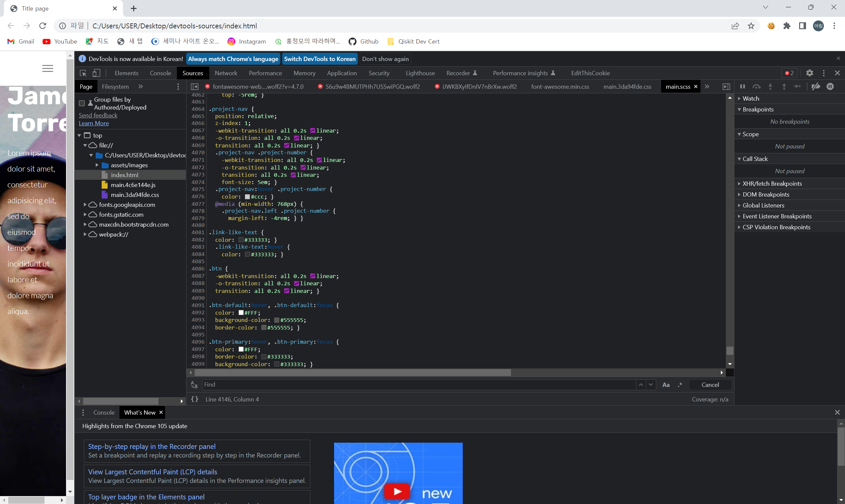
Task: Hide the debugger sidebar pane
Action: point(726,87)
